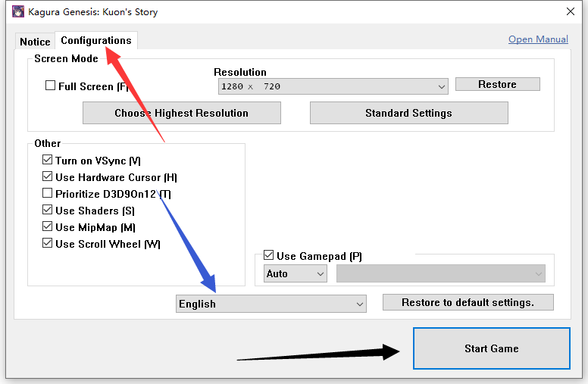Screen dimensions: 588x384
Task: Click the Kagura Genesis app icon in title bar
Action: tap(17, 12)
